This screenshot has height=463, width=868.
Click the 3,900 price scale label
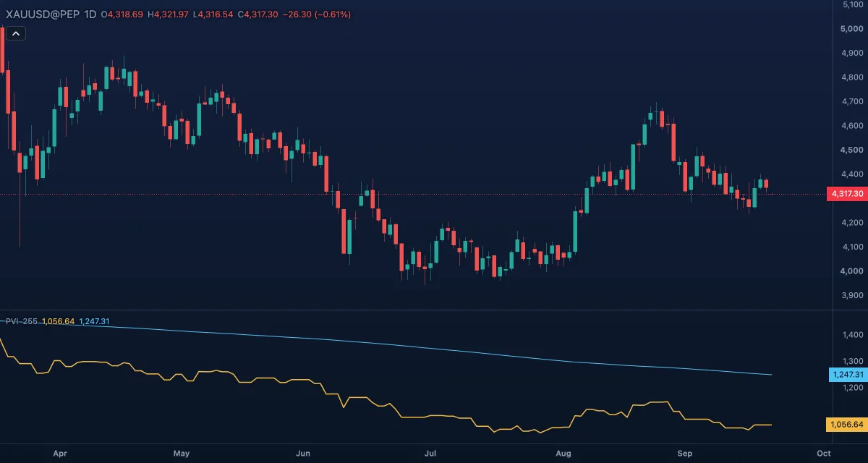853,295
